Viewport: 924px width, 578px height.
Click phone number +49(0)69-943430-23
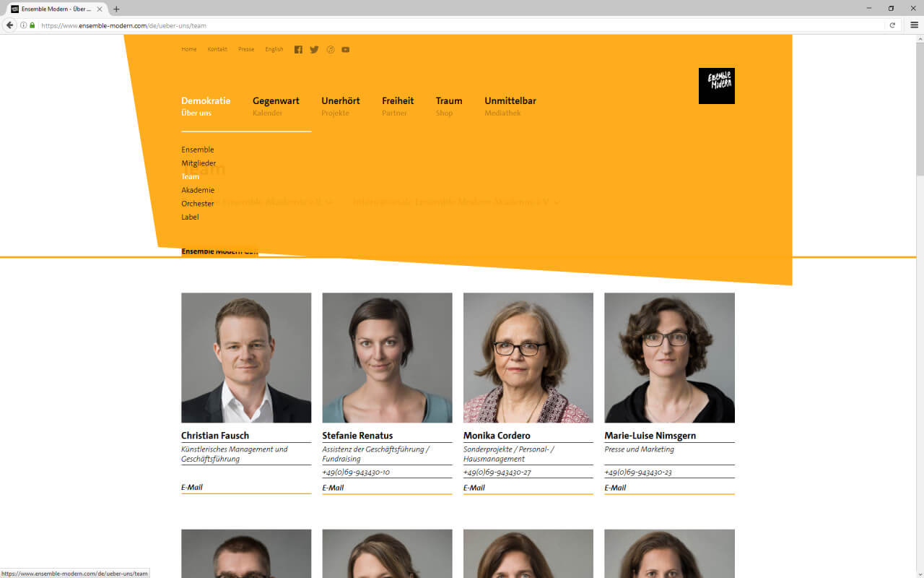tap(638, 473)
